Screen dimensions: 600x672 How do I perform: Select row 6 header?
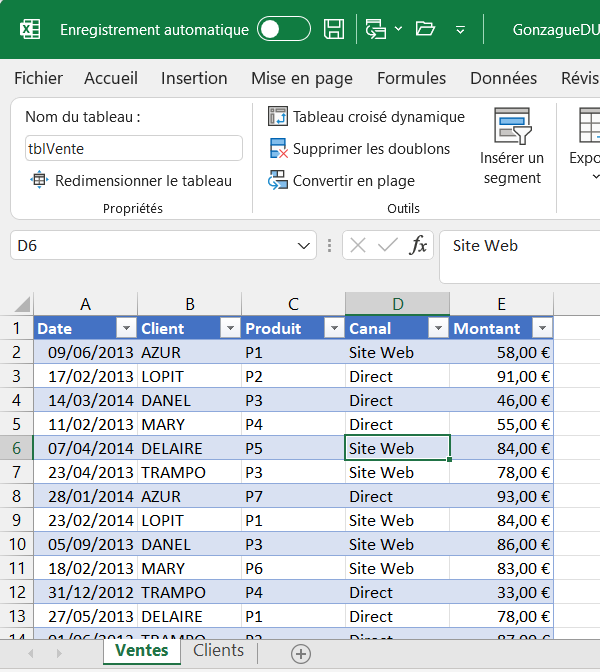pos(16,448)
